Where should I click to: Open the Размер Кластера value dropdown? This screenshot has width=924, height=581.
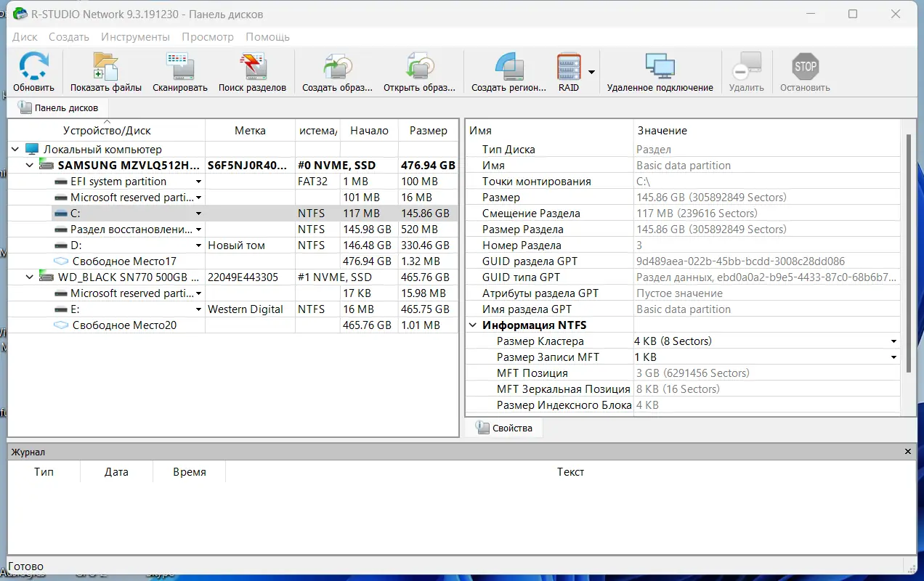(893, 341)
